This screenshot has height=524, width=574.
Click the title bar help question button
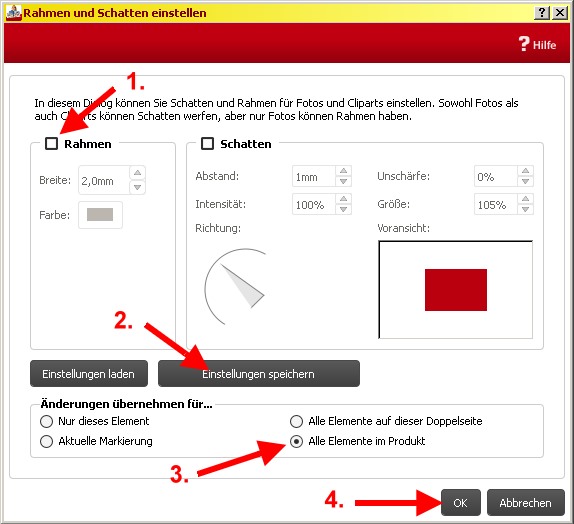(x=542, y=13)
